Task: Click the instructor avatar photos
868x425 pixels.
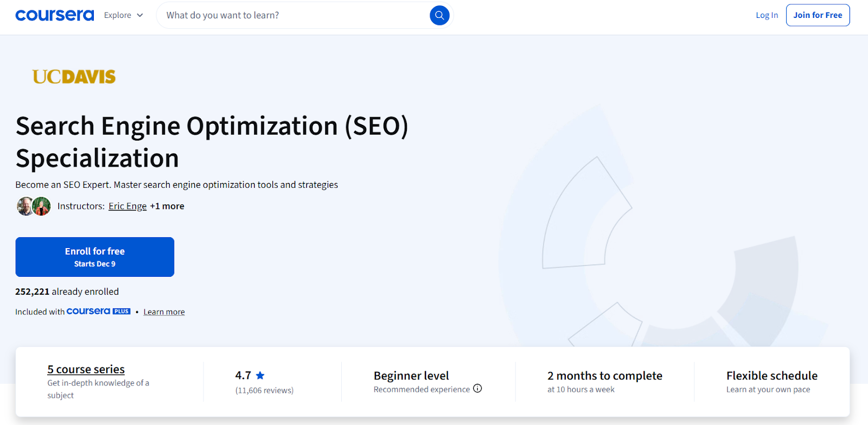Action: 34,206
